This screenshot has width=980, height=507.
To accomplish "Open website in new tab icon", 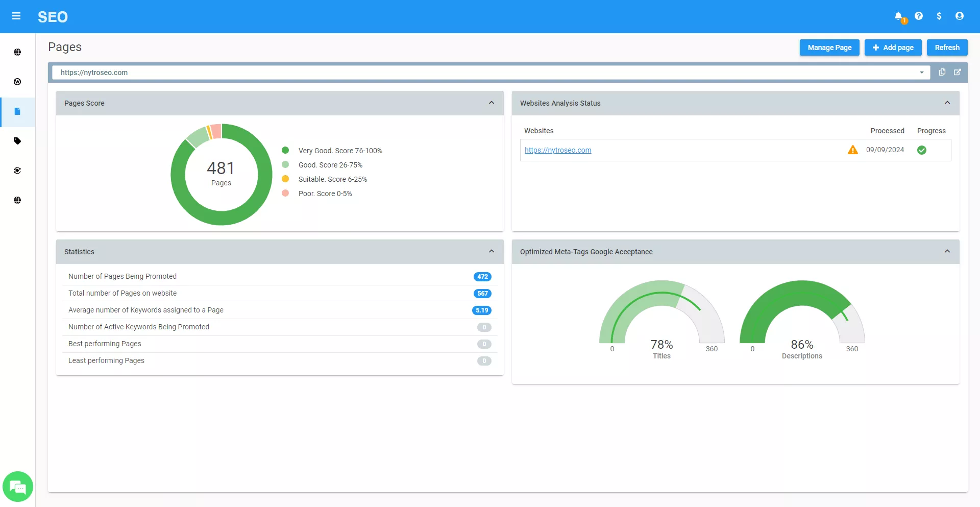I will (x=958, y=73).
